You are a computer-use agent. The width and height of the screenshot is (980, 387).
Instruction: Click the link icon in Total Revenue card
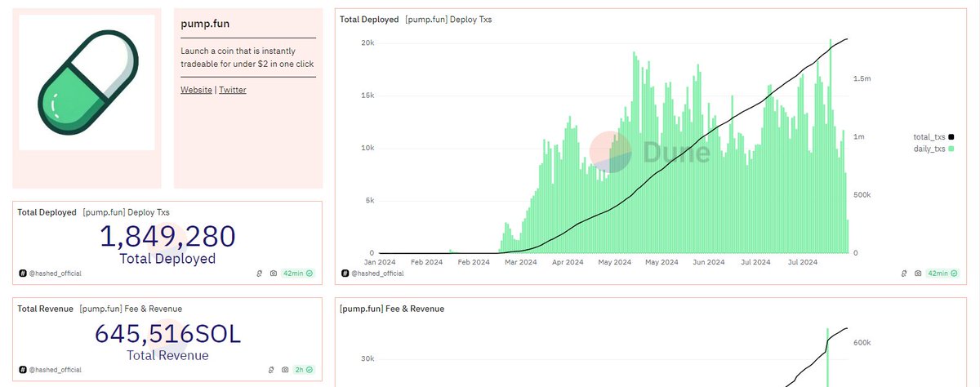coord(271,370)
